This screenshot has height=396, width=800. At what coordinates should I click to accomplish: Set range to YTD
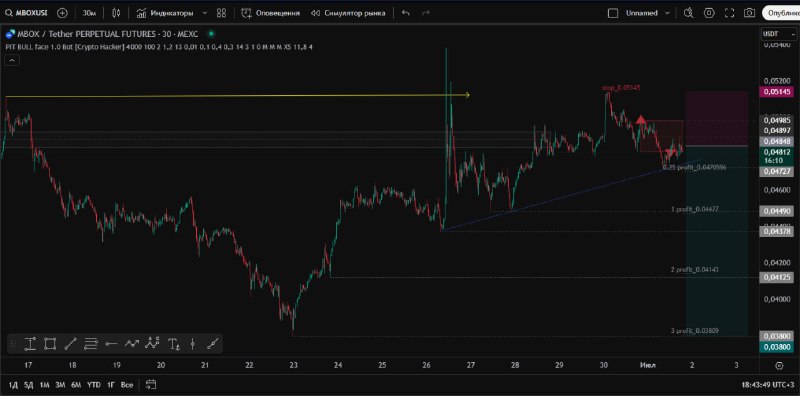93,385
